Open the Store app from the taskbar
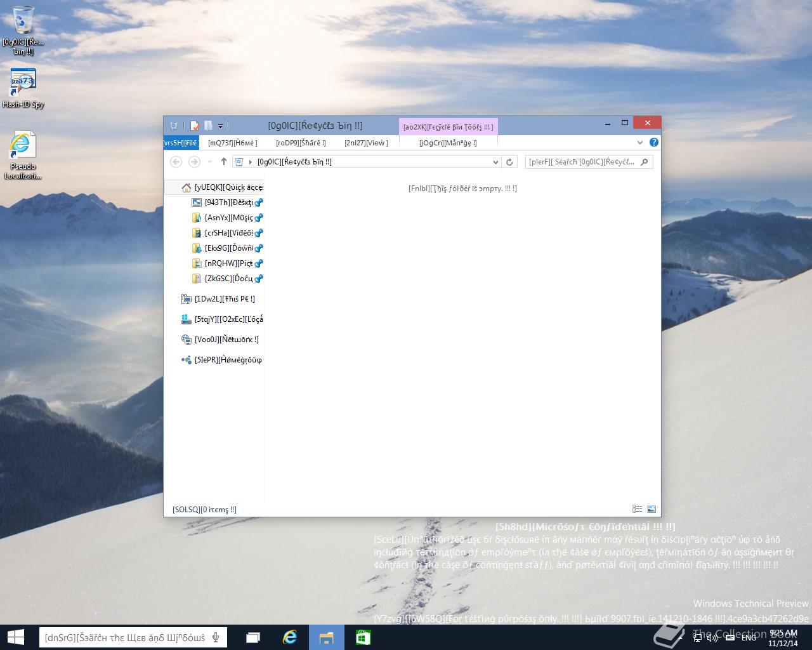812x650 pixels. pos(363,637)
